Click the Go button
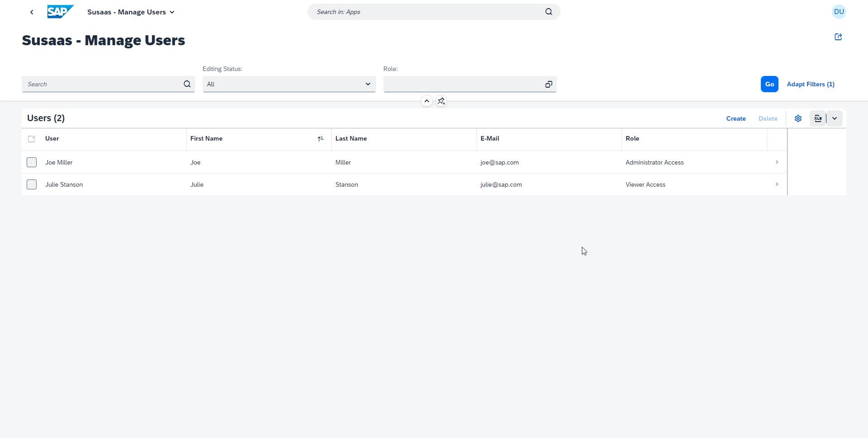The width and height of the screenshot is (868, 438). tap(769, 84)
